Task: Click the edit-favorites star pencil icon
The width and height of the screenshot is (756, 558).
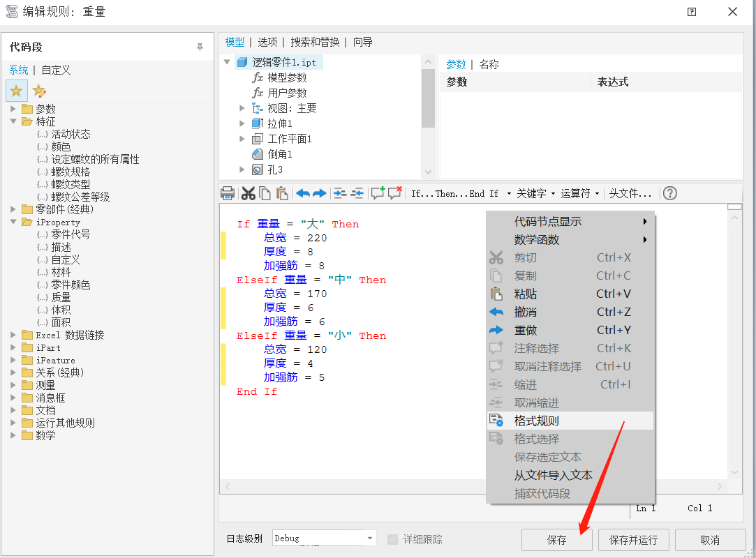Action: tap(39, 91)
